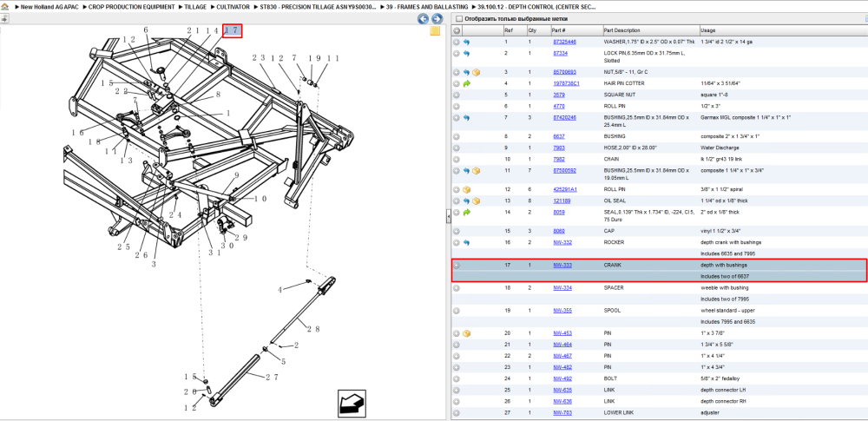Add CAP 8060 with plus icon
Image resolution: width=868 pixels, height=421 pixels.
click(457, 231)
